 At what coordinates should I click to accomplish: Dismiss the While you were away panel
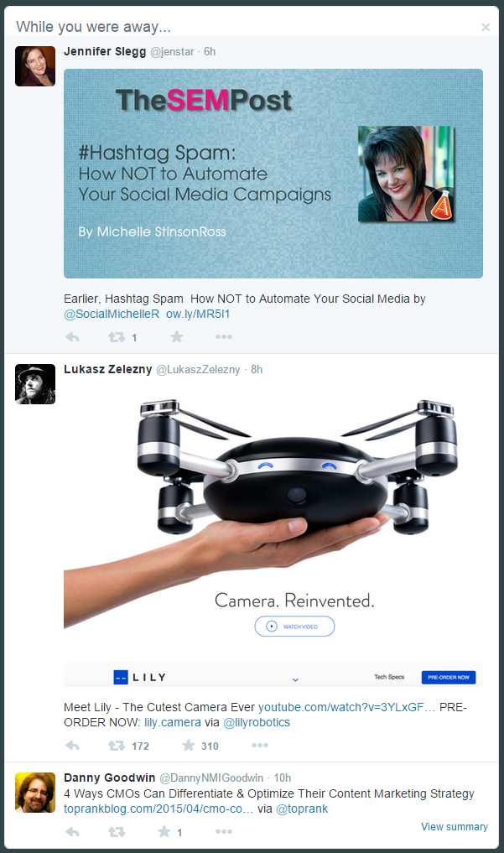tap(486, 27)
